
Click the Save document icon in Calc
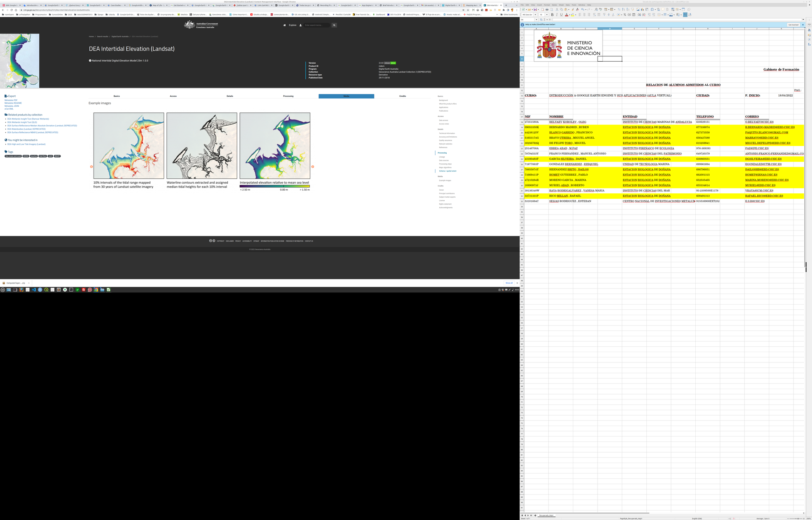point(535,9)
